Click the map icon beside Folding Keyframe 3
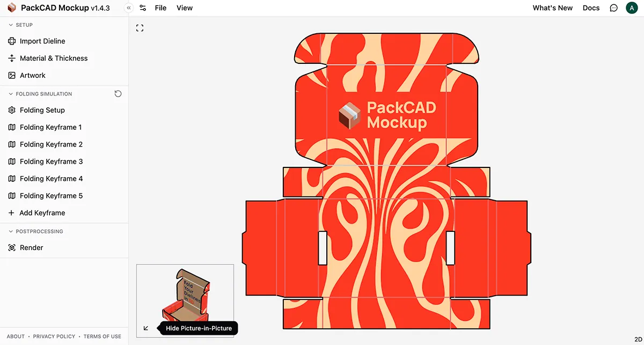This screenshot has width=644, height=345. 12,162
